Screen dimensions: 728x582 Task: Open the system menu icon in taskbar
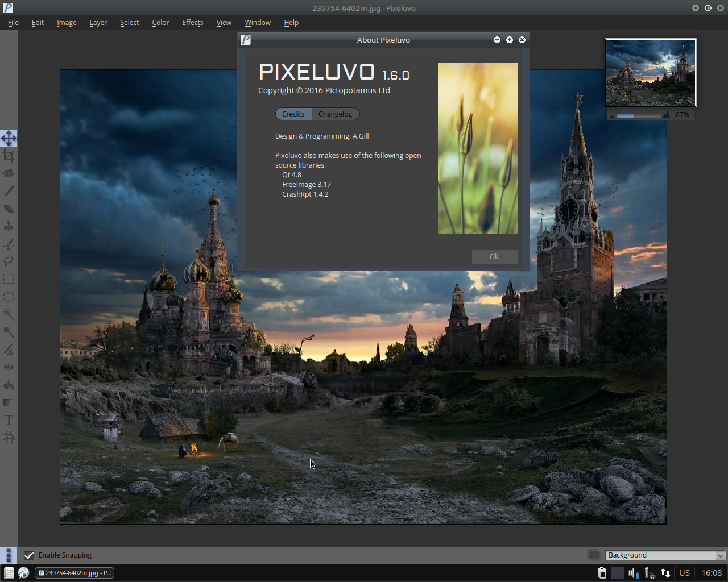coord(9,573)
